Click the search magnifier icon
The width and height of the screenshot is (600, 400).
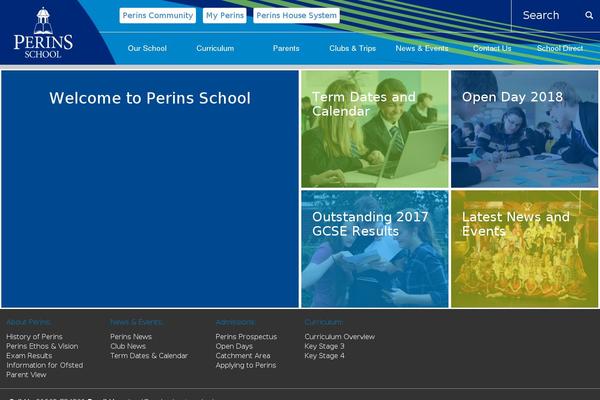point(589,15)
